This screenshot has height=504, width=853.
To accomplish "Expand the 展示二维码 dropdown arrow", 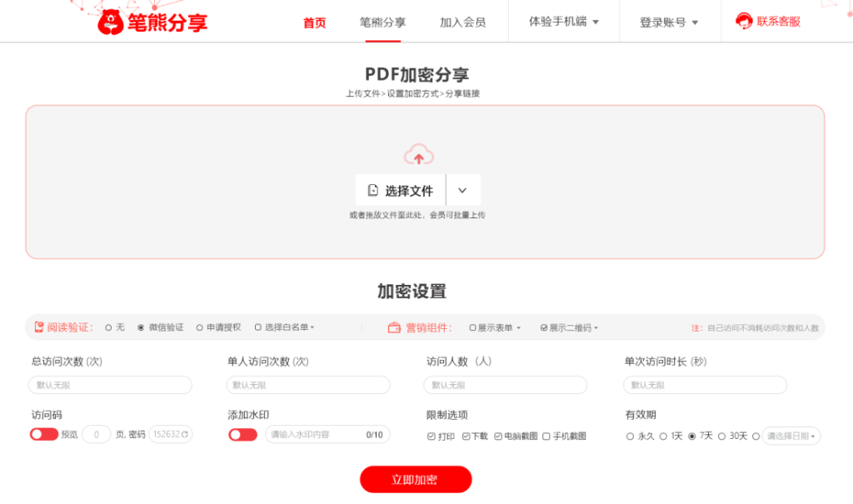I will pos(596,327).
